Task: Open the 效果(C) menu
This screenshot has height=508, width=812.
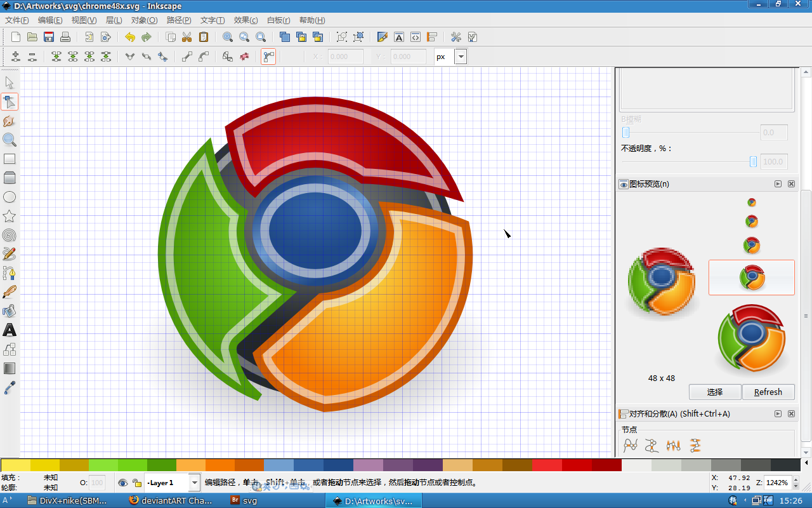Action: [x=246, y=20]
